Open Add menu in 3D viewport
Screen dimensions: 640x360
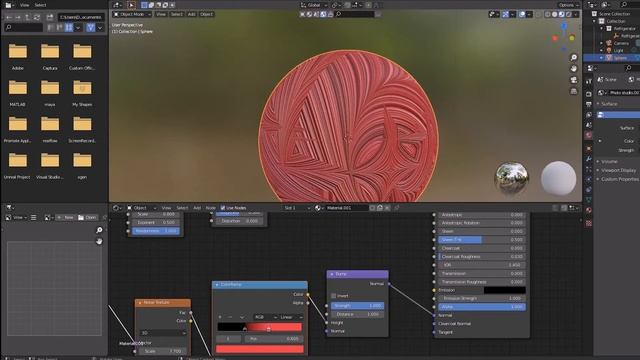click(x=191, y=14)
